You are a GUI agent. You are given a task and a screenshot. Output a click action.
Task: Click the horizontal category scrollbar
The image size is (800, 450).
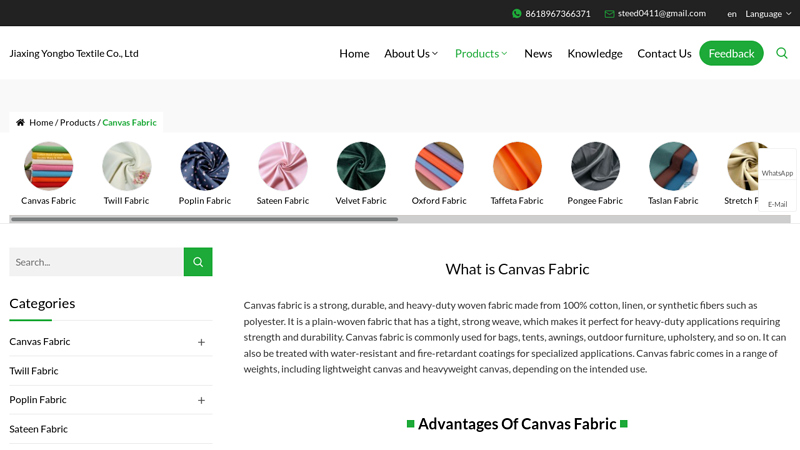[x=204, y=219]
